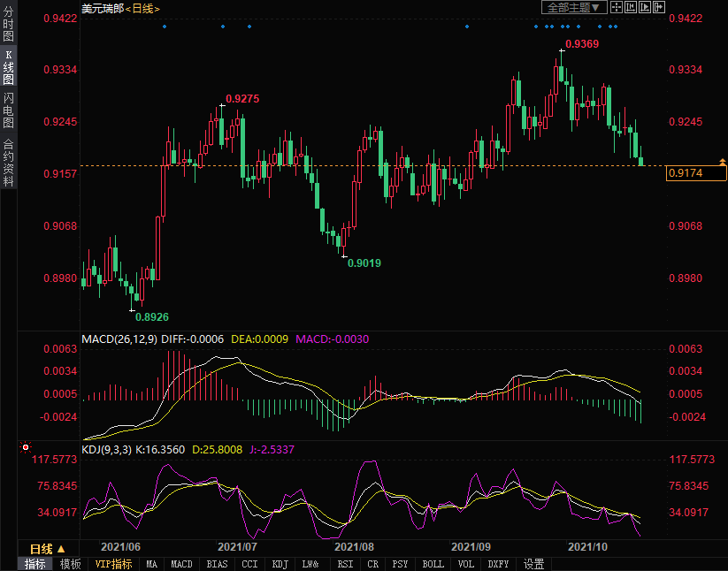Click the crosshair cursor icon in top toolbar
This screenshot has height=571, width=728.
click(616, 7)
